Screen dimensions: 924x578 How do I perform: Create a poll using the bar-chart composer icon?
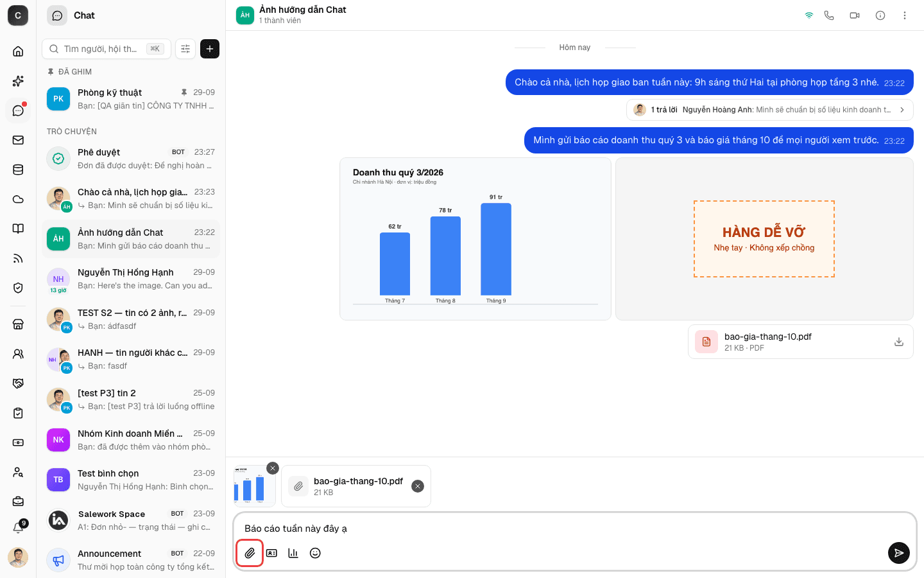click(x=293, y=553)
